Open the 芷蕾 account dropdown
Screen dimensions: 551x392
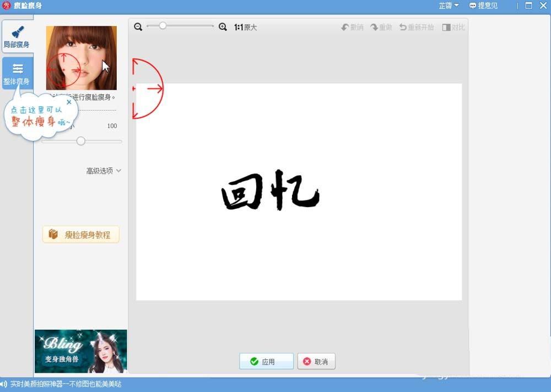coord(449,6)
